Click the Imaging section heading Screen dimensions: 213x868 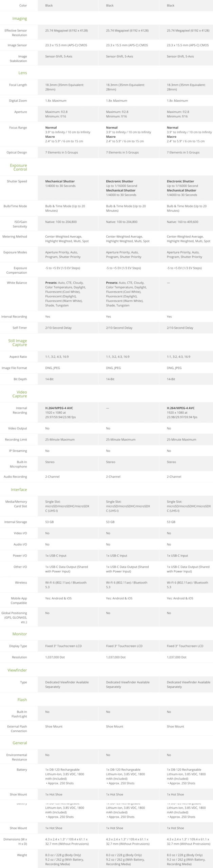(x=20, y=19)
